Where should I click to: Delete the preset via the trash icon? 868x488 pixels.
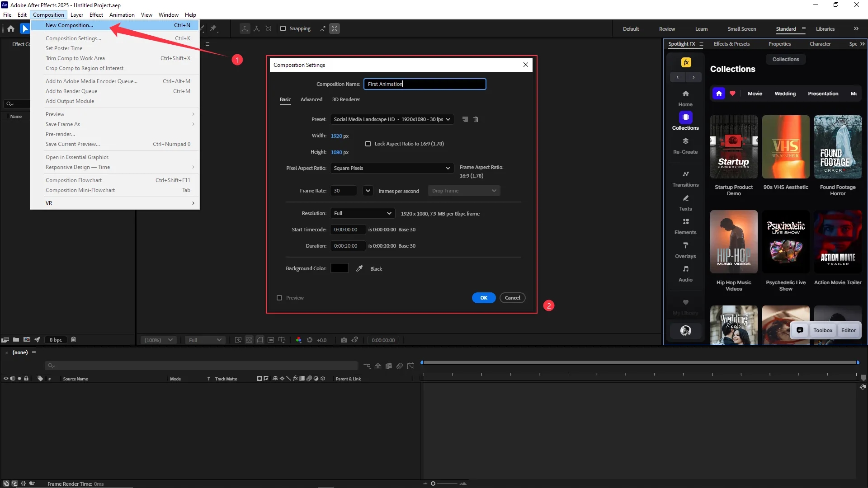pyautogui.click(x=476, y=119)
